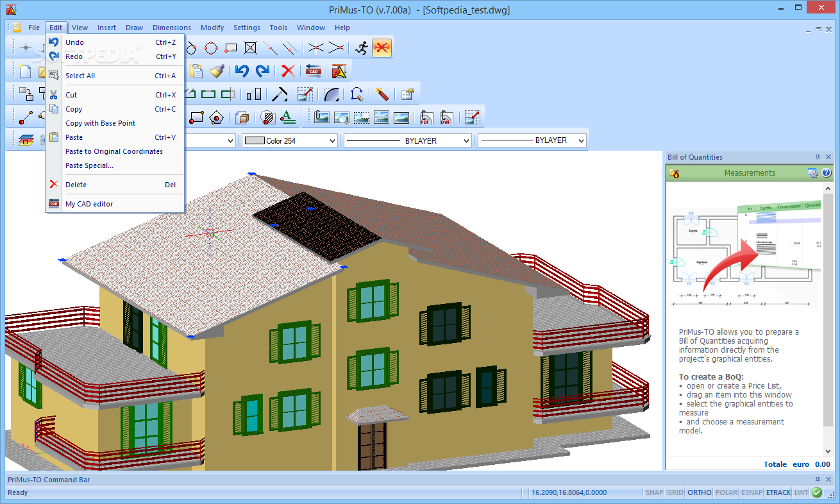Click the image magnifier toolbar icon

(x=341, y=117)
